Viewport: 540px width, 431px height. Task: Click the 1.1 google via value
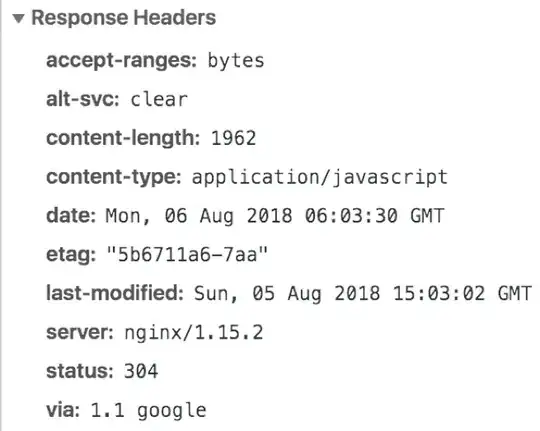148,411
